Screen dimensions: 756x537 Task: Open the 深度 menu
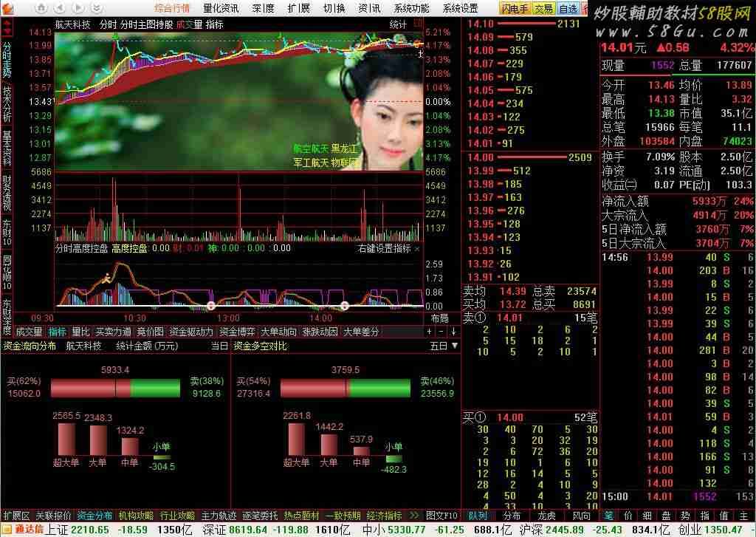coord(264,8)
